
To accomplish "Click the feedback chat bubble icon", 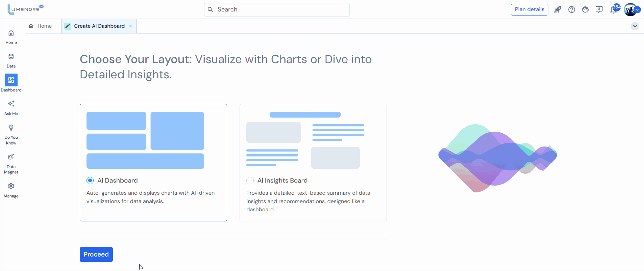I will click(x=599, y=10).
